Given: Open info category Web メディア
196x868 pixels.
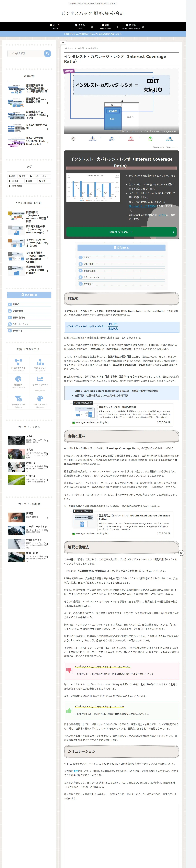Looking at the screenshot, I should pos(29,544).
